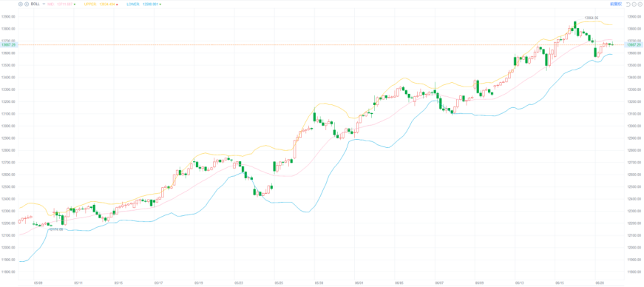644x287 pixels.
Task: Open the 前复权 price adjustment link
Action: click(616, 4)
